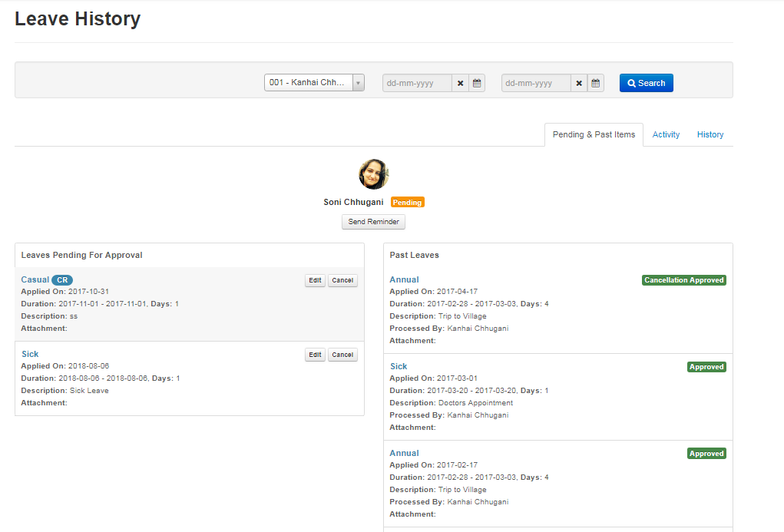Focus the second dd-mm-yyyy date field

click(x=536, y=83)
